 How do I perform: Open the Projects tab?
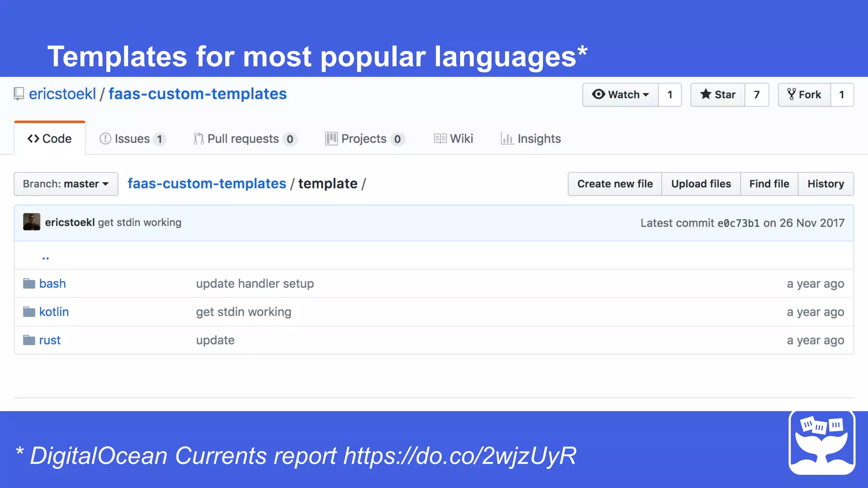pyautogui.click(x=365, y=139)
